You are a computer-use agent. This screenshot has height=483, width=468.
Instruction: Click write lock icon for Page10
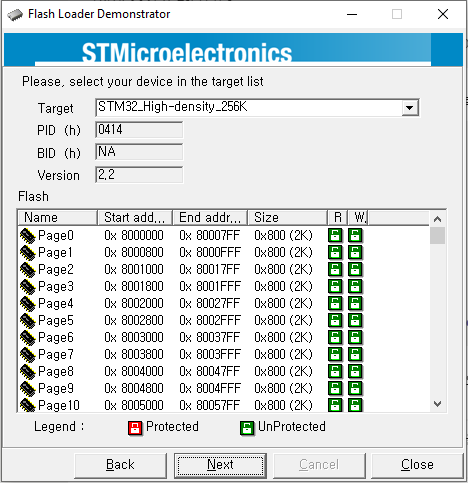[x=355, y=405]
